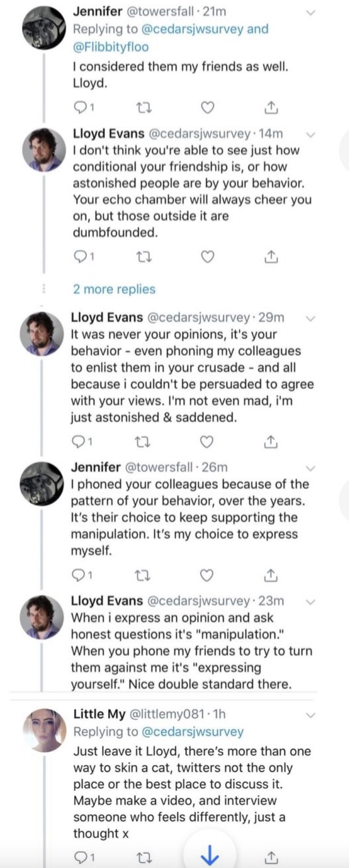Image resolution: width=349 pixels, height=868 pixels.
Task: Share Lloyd Evans' 29m tweet
Action: click(x=270, y=442)
